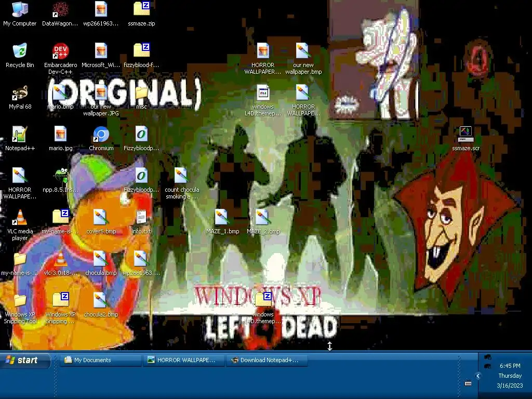Open the info.txt text file icon
Image resolution: width=532 pixels, height=399 pixels.
click(141, 217)
